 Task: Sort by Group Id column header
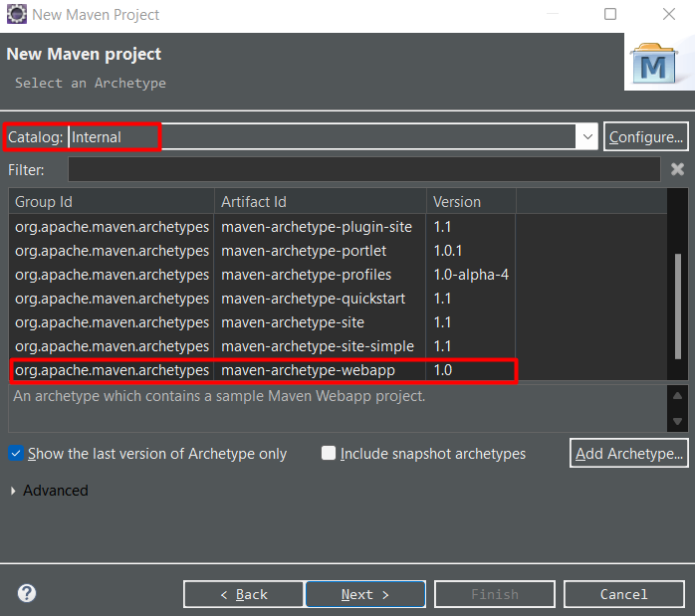pos(112,202)
